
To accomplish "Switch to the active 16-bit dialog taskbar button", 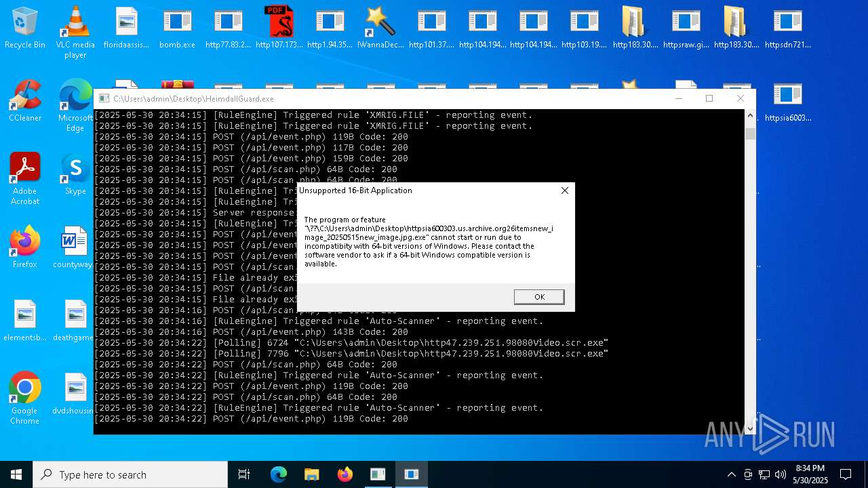I will click(411, 474).
